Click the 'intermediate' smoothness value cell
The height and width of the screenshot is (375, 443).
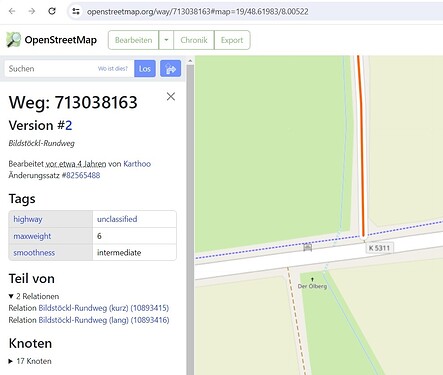coord(134,253)
